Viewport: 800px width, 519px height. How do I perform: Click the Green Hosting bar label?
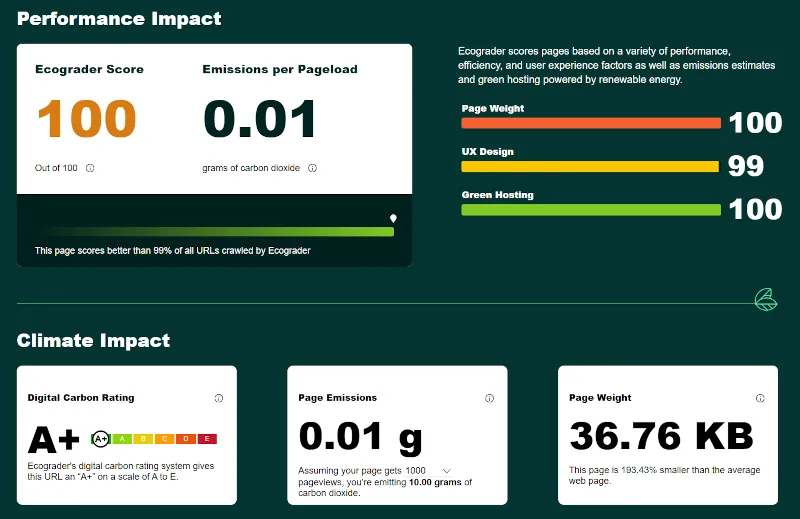point(497,195)
